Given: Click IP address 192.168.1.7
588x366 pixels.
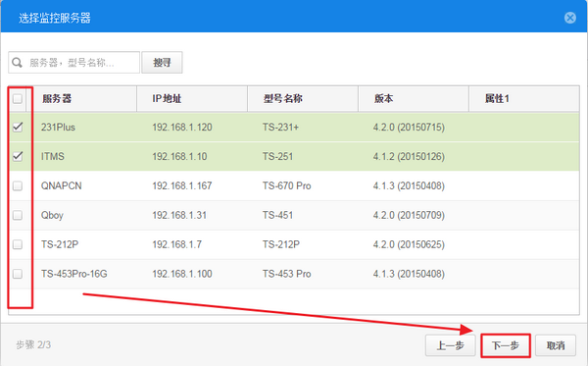Looking at the screenshot, I should tap(176, 244).
